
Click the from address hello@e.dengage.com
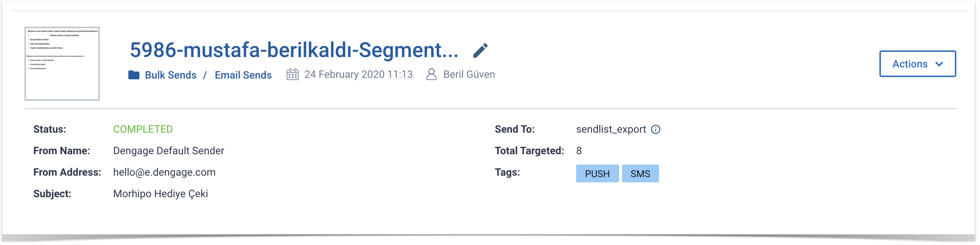pyautogui.click(x=164, y=173)
